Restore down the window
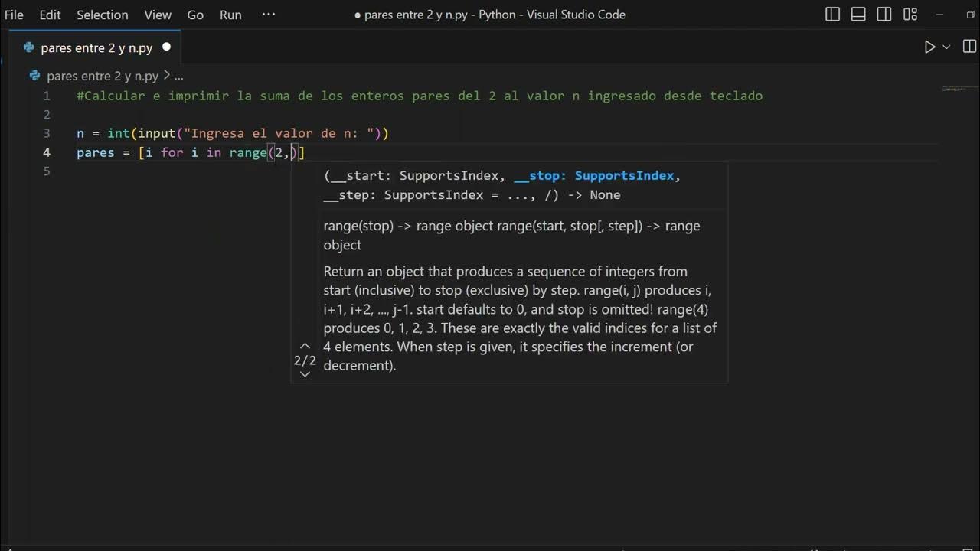The image size is (980, 551). tap(970, 15)
